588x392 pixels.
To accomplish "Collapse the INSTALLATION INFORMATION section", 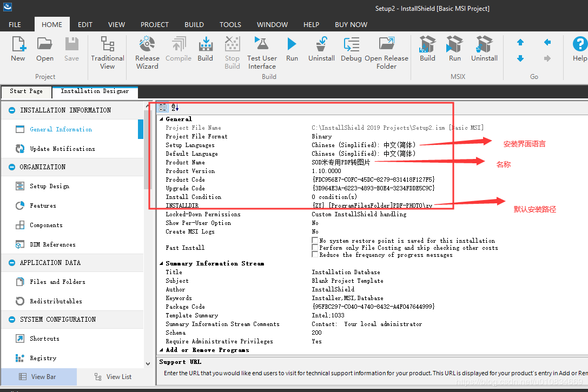I will (x=11, y=110).
